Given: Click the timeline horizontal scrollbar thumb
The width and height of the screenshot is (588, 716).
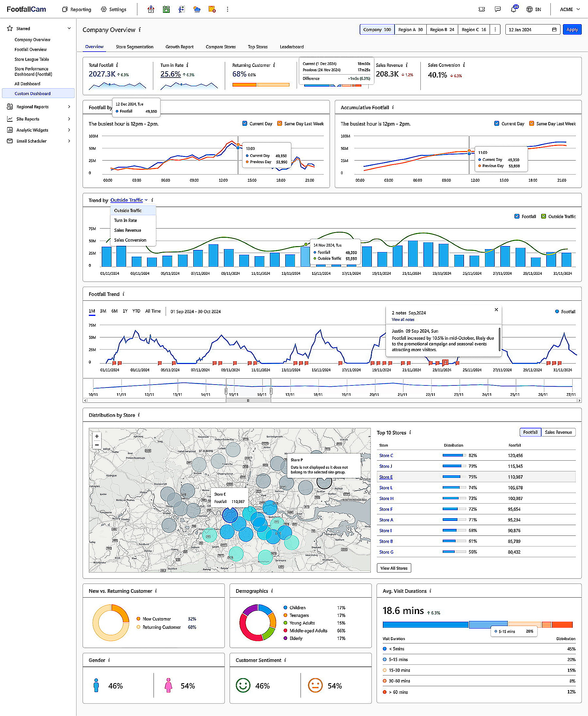Looking at the screenshot, I should click(x=248, y=401).
